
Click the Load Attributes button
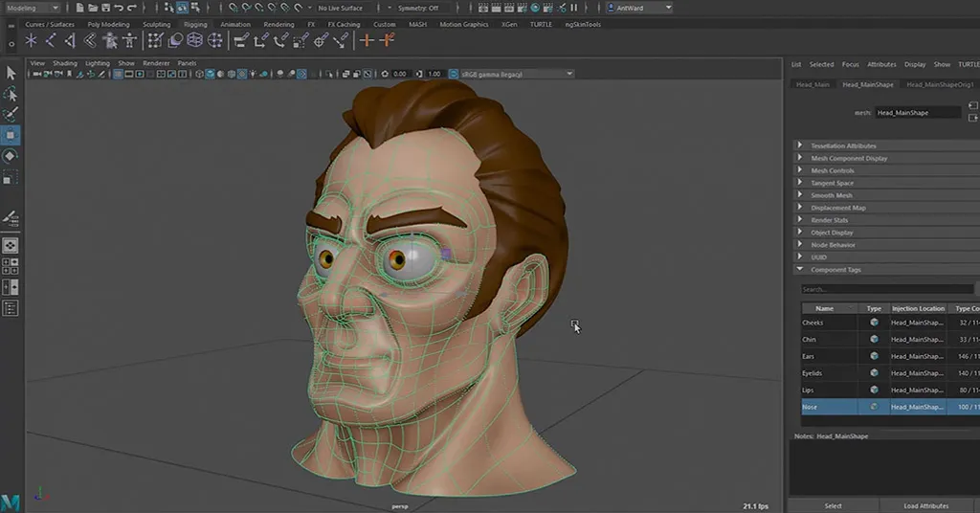click(926, 505)
